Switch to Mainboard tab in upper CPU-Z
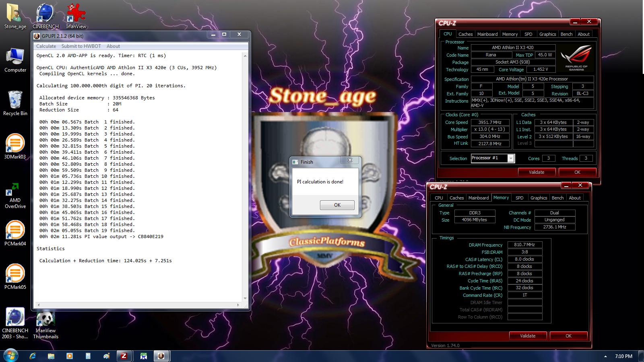Screen dimensions: 644x362 [x=487, y=34]
